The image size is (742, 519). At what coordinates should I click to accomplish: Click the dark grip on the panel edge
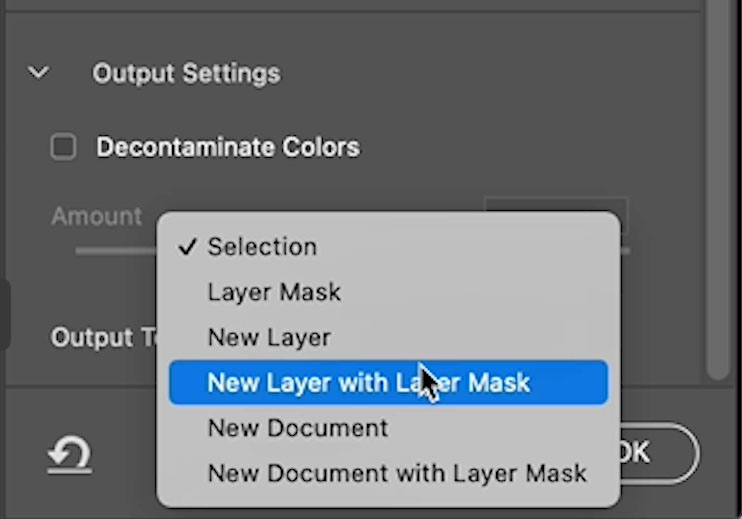coord(5,314)
